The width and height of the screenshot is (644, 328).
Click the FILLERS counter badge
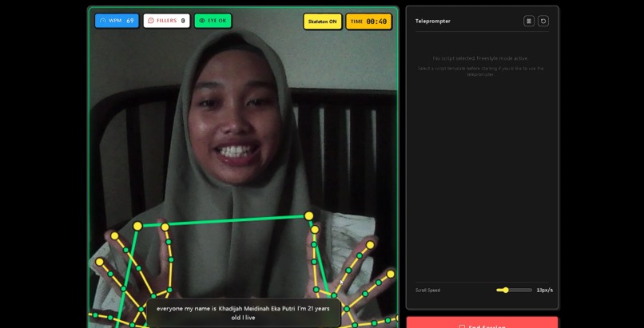click(166, 21)
